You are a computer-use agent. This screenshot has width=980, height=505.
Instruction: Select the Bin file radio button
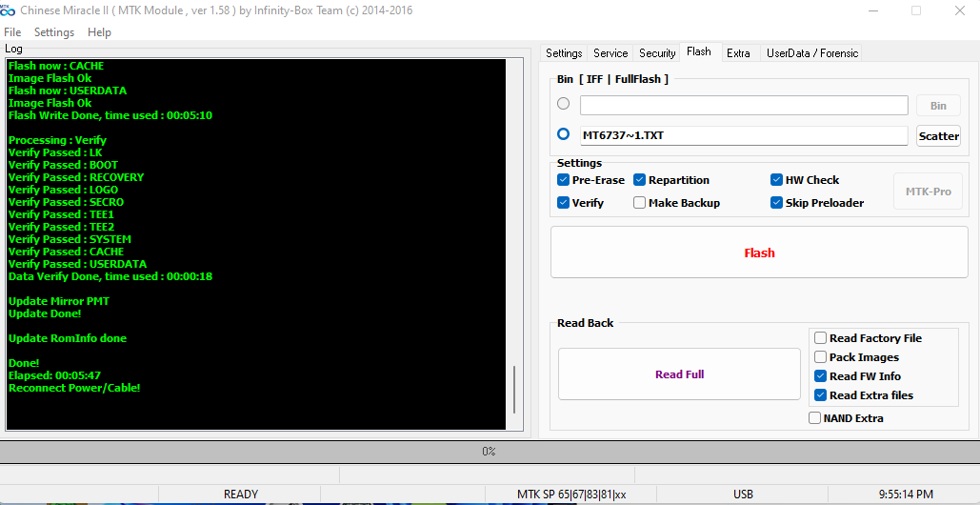(x=563, y=104)
